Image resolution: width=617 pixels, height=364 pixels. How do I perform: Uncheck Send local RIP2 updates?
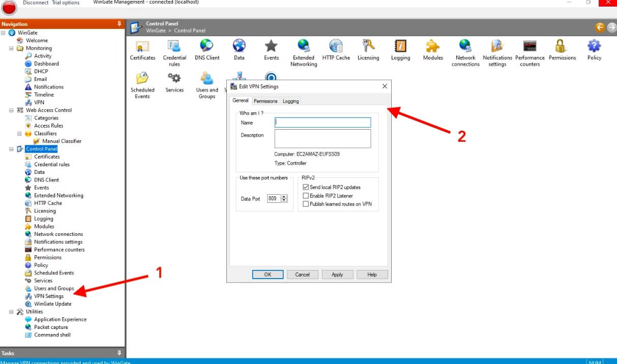(306, 188)
